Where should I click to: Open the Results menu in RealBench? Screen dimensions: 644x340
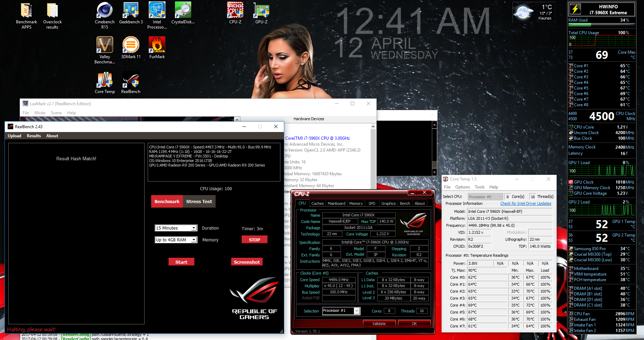(34, 136)
